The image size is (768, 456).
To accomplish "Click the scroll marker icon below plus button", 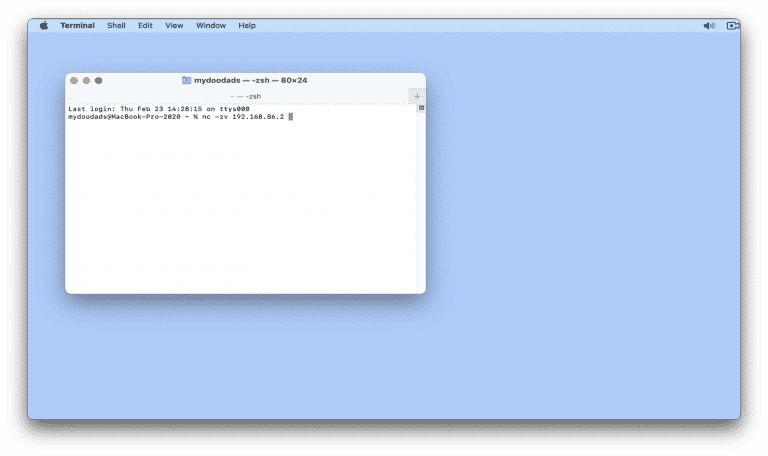I will coord(421,108).
